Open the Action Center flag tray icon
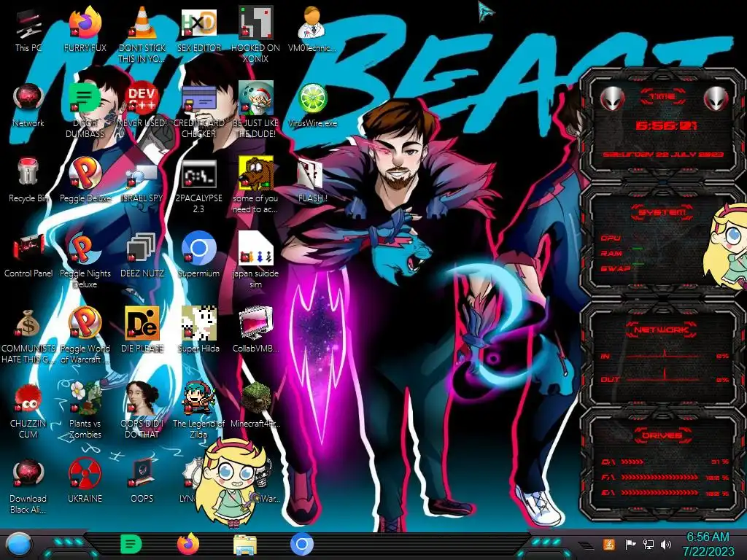Screen dimensions: 747x560 (630, 544)
